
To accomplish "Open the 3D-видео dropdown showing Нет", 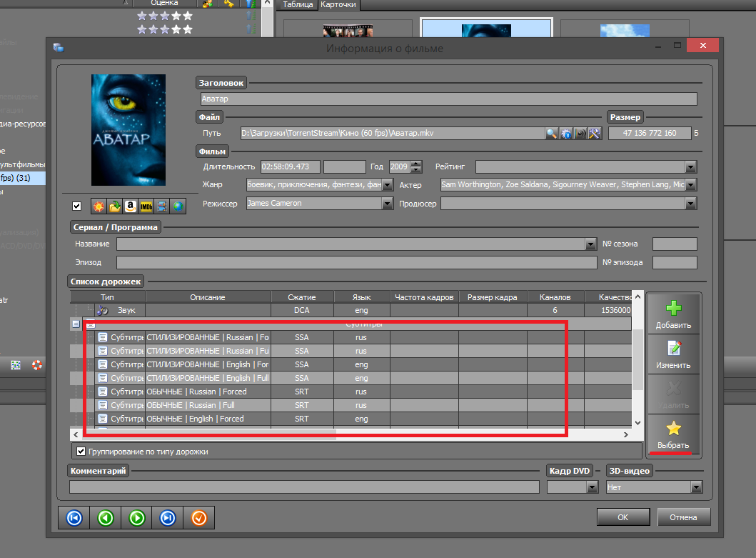I will [696, 487].
